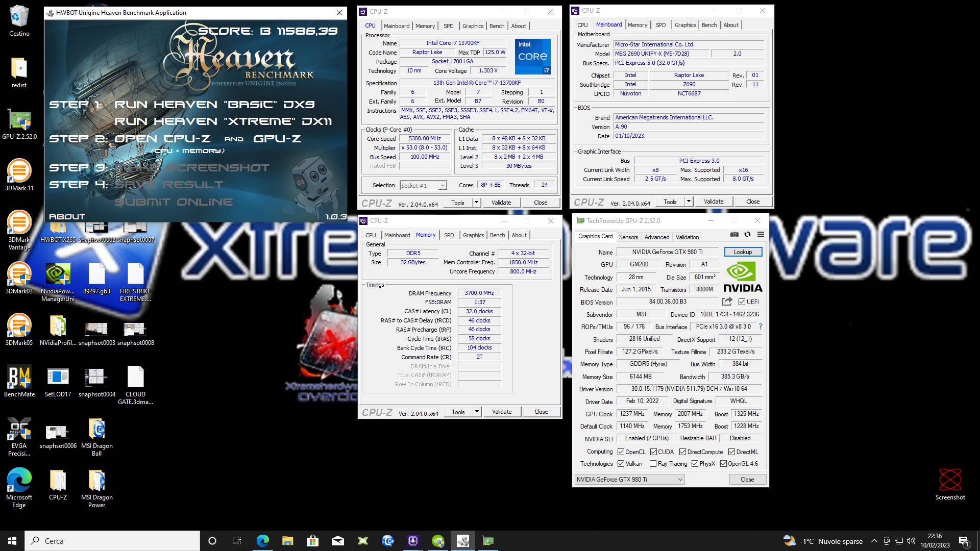The image size is (980, 551).
Task: Open the 89297.gb3 file
Action: pyautogui.click(x=96, y=279)
